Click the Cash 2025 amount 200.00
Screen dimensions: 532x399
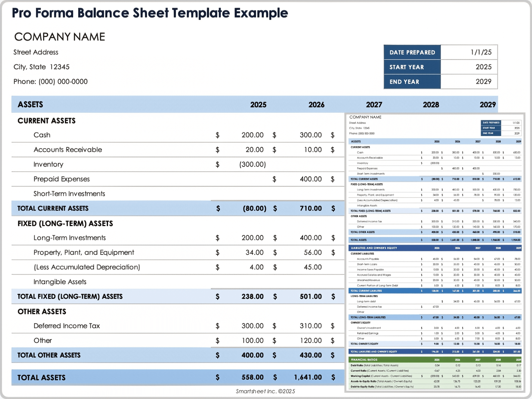pyautogui.click(x=252, y=135)
